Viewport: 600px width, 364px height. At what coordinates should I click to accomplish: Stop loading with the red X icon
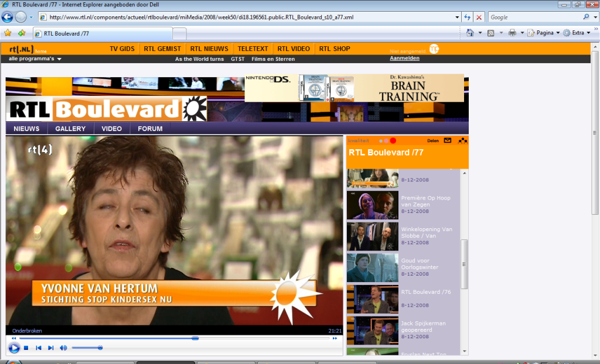(479, 17)
